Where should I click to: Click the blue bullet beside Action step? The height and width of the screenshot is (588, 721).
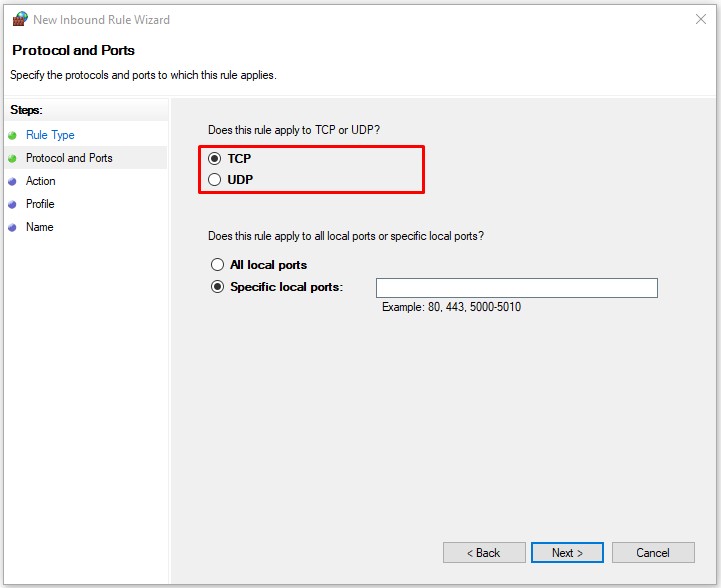click(x=12, y=181)
